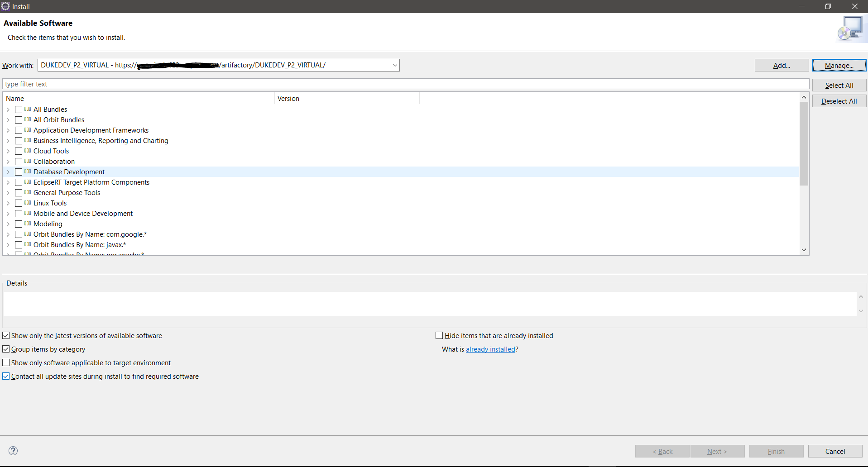Restore down the Install window
This screenshot has height=467, width=868.
[x=828, y=6]
